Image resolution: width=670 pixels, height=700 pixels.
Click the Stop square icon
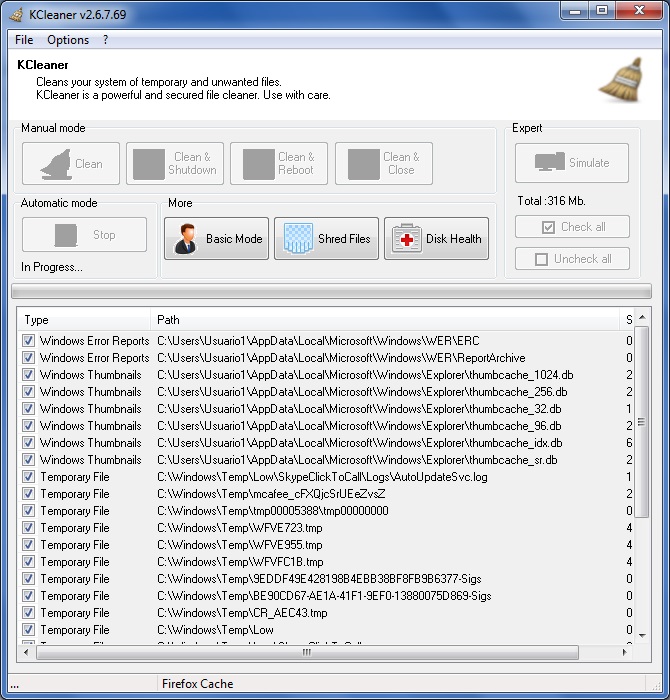[x=66, y=235]
